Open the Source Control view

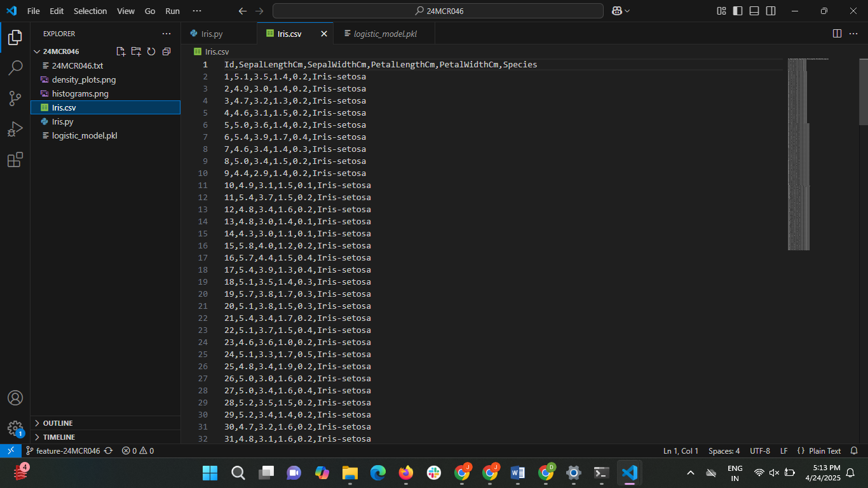click(x=15, y=98)
